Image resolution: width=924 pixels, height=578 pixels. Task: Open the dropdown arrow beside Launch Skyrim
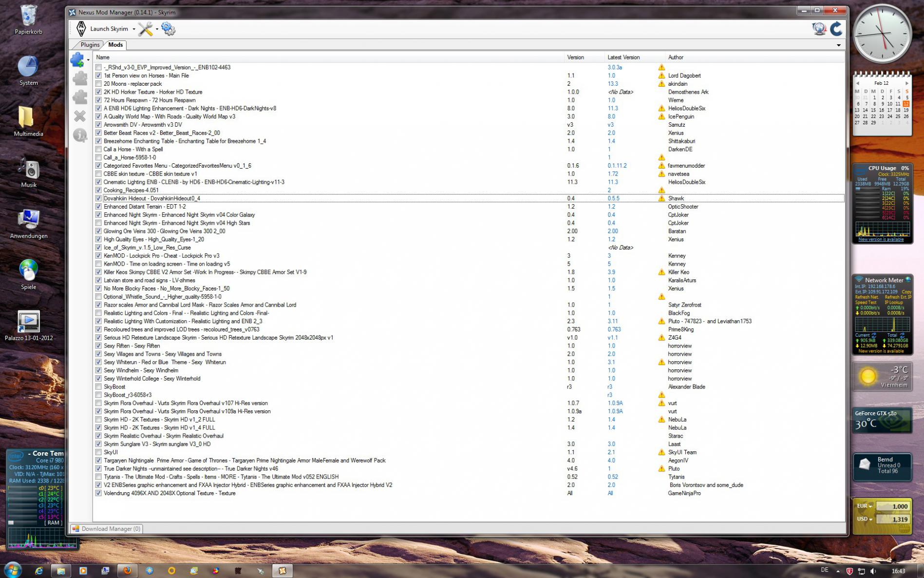(134, 29)
